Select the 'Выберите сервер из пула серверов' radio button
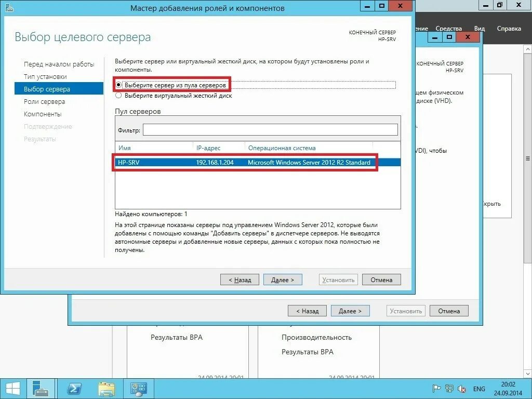This screenshot has height=399, width=532. [118, 85]
